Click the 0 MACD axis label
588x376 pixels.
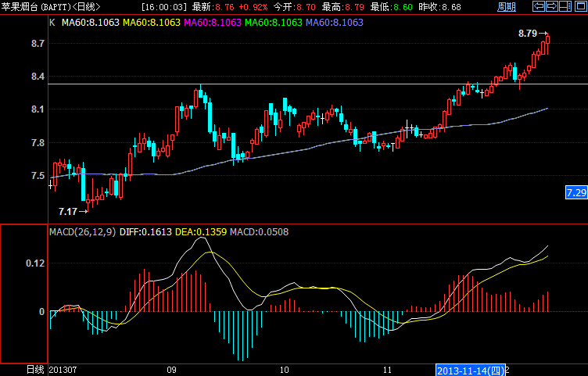[41, 312]
